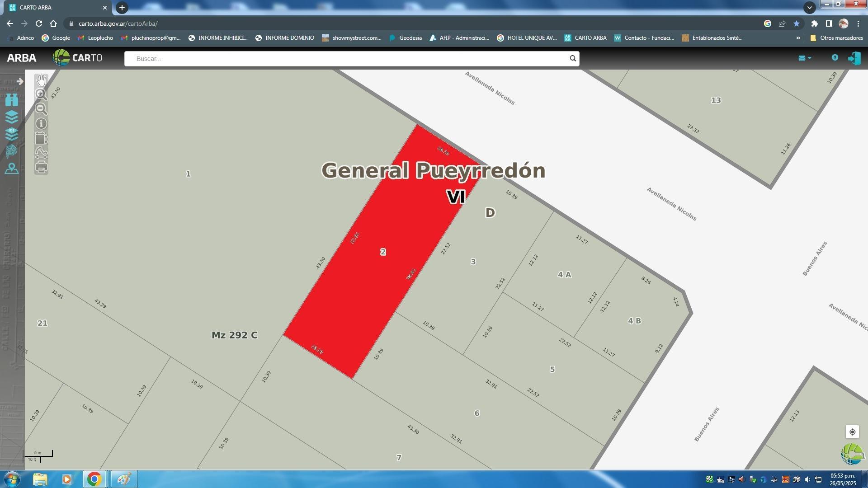Click the geolocate position button
Image resolution: width=868 pixels, height=488 pixels.
[852, 432]
